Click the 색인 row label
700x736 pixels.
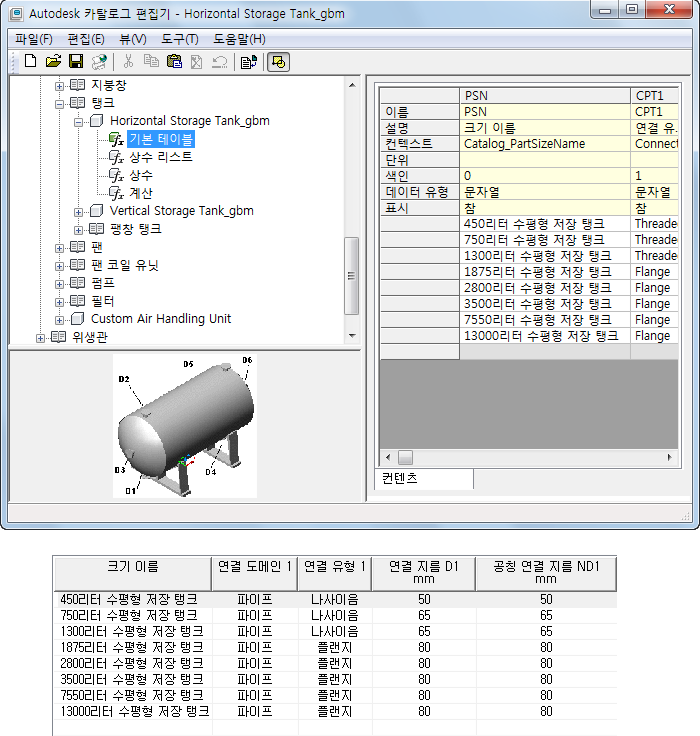(419, 176)
